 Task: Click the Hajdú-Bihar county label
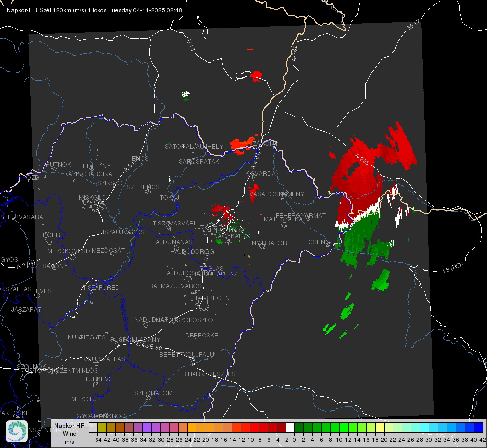tap(124, 315)
